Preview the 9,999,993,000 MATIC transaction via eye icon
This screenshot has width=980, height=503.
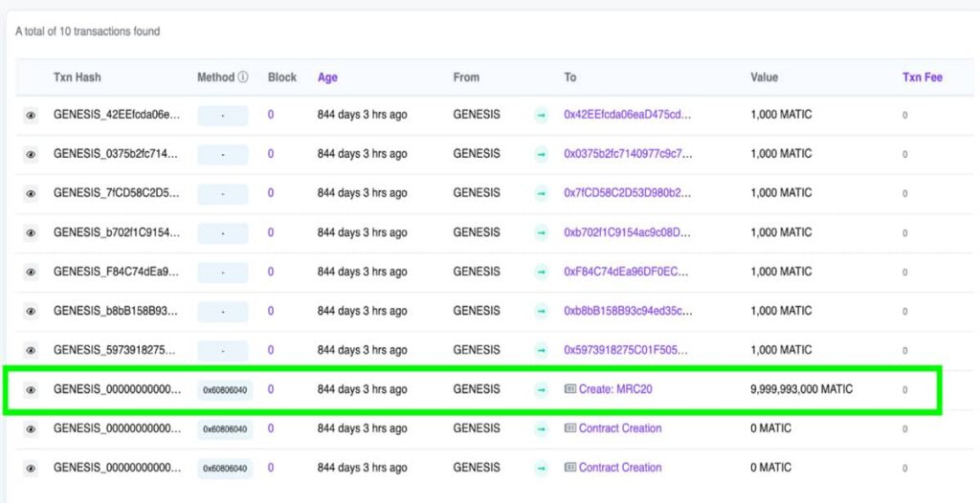coord(31,390)
